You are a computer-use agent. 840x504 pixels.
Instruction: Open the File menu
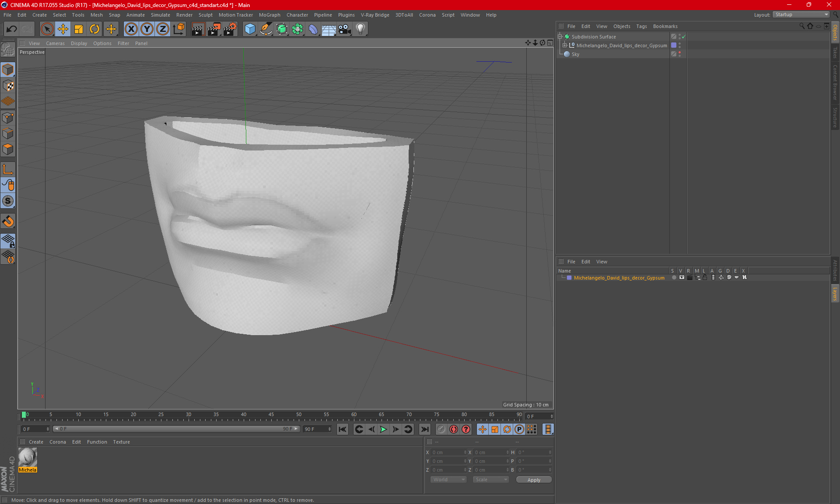(x=7, y=15)
